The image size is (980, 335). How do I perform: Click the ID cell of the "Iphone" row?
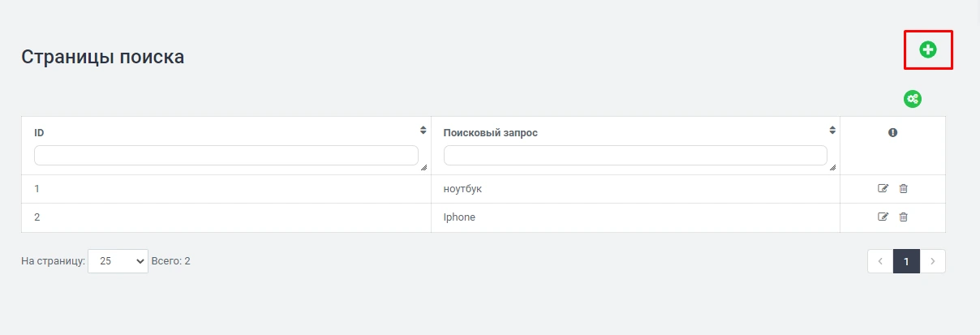pyautogui.click(x=37, y=217)
